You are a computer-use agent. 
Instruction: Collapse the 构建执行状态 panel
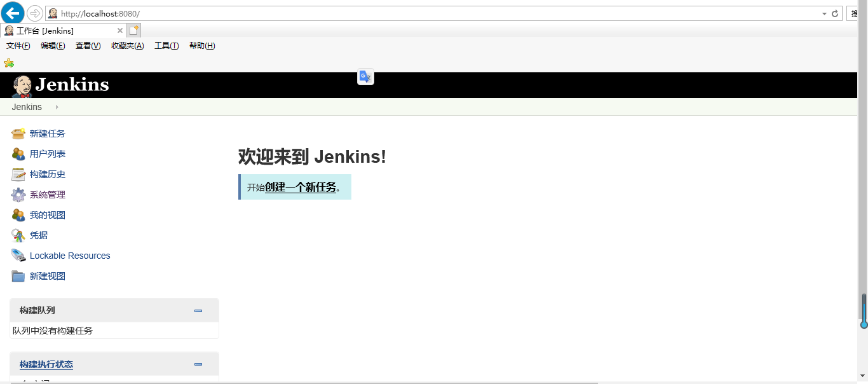[198, 364]
